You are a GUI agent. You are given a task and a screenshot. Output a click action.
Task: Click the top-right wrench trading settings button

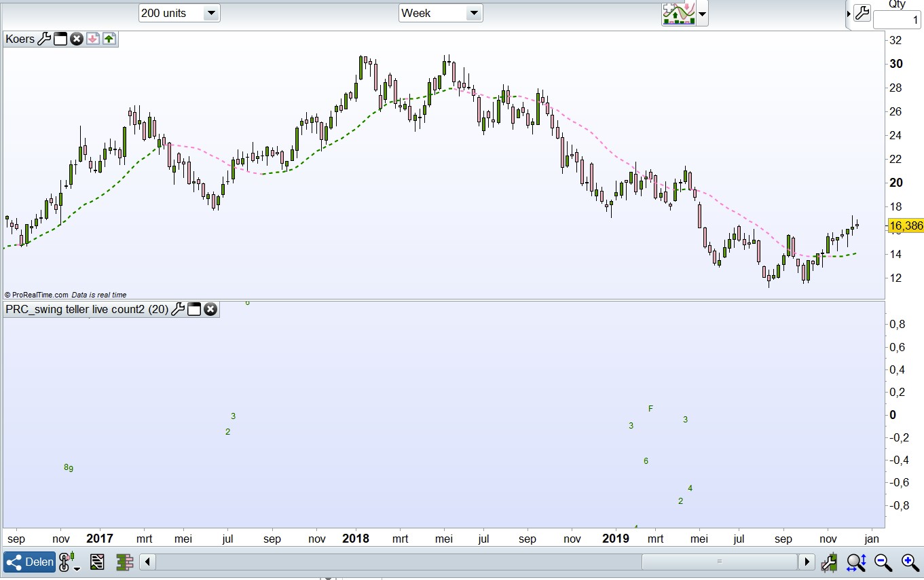[862, 13]
